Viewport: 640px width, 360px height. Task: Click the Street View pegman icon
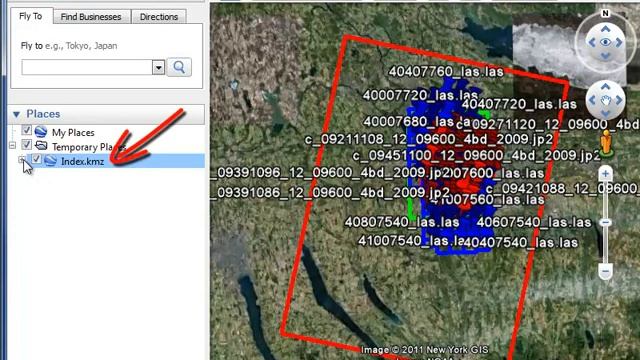607,143
